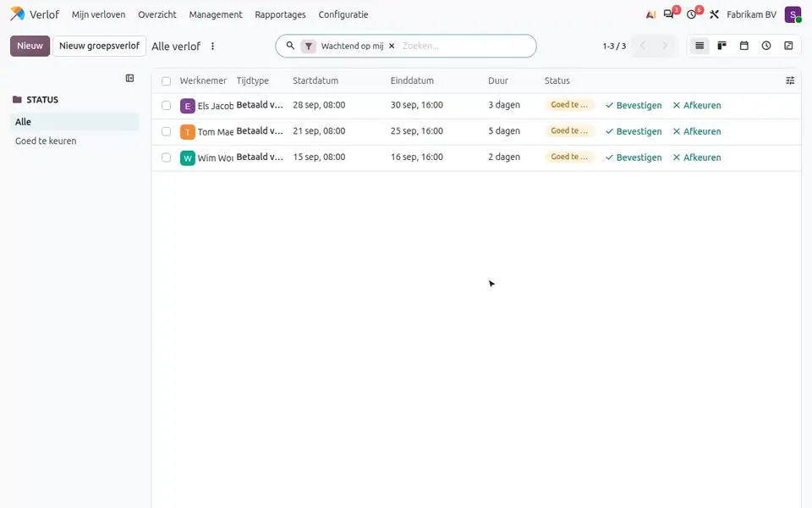The height and width of the screenshot is (508, 812).
Task: Collapse the status side panel
Action: pos(129,78)
